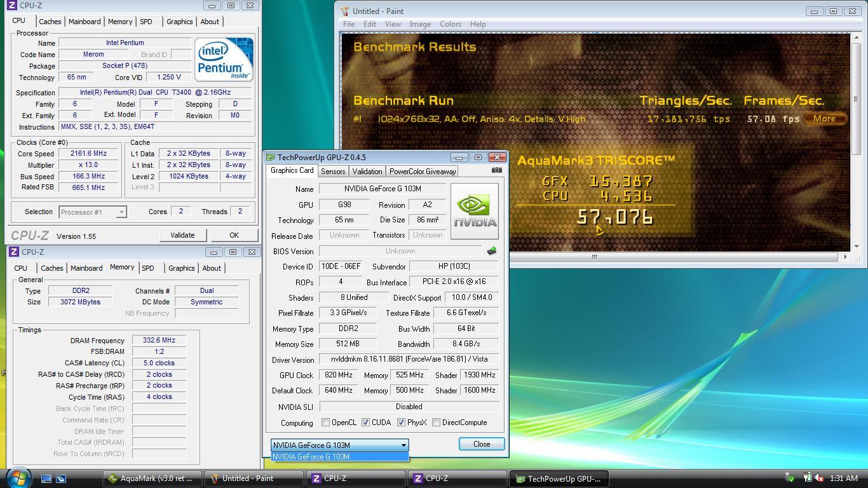Open the Paint View menu
Image resolution: width=868 pixels, height=488 pixels.
click(x=393, y=24)
